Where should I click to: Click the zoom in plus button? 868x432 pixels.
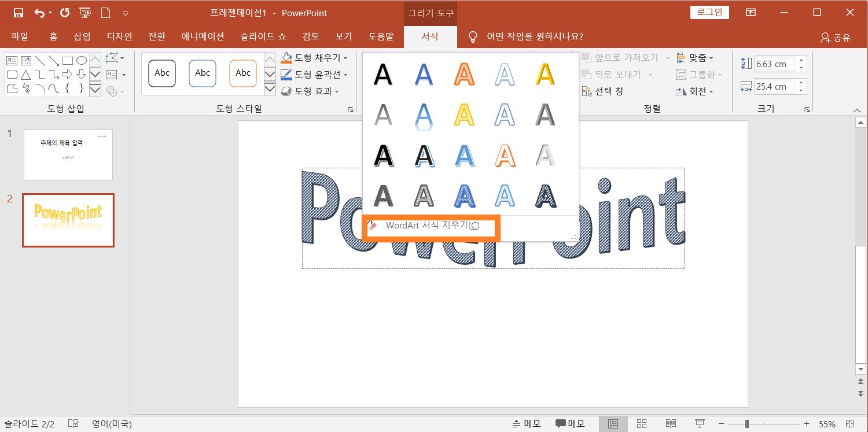806,424
